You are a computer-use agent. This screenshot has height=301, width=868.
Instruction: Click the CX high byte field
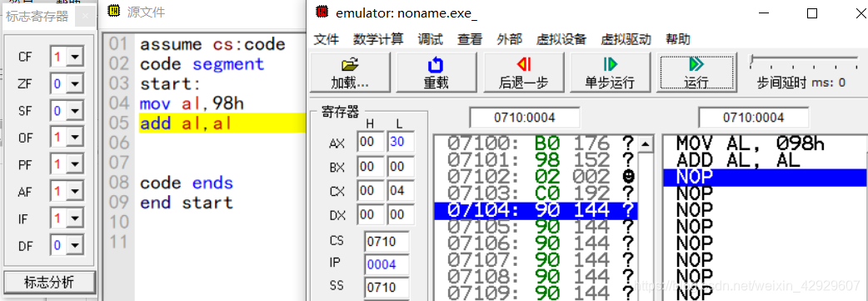pos(371,191)
